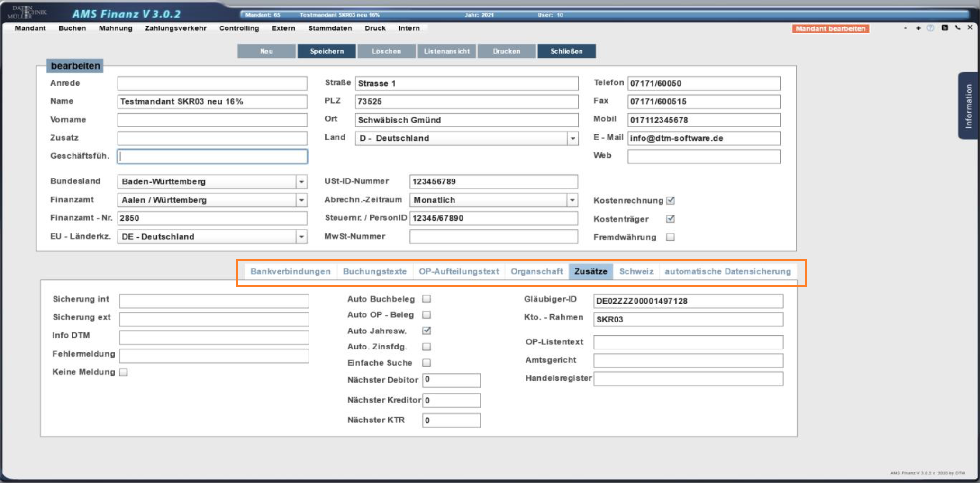
Task: Open the Stammdaten menu
Action: click(330, 28)
